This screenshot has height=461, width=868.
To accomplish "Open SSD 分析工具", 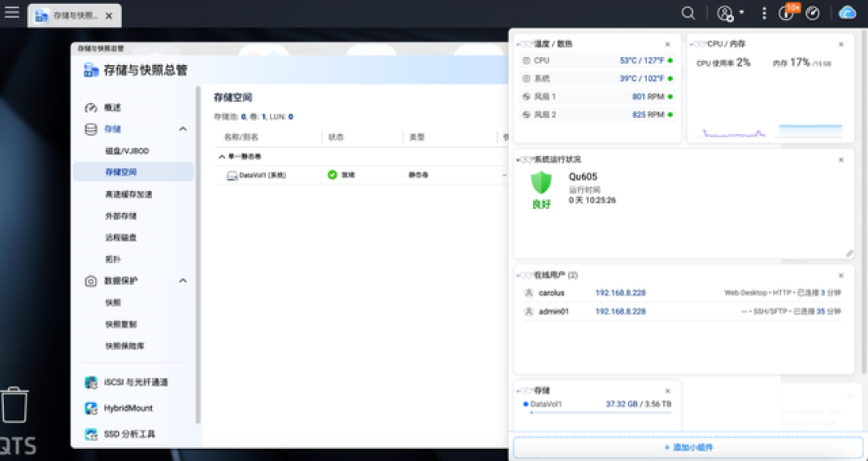I will pyautogui.click(x=129, y=434).
